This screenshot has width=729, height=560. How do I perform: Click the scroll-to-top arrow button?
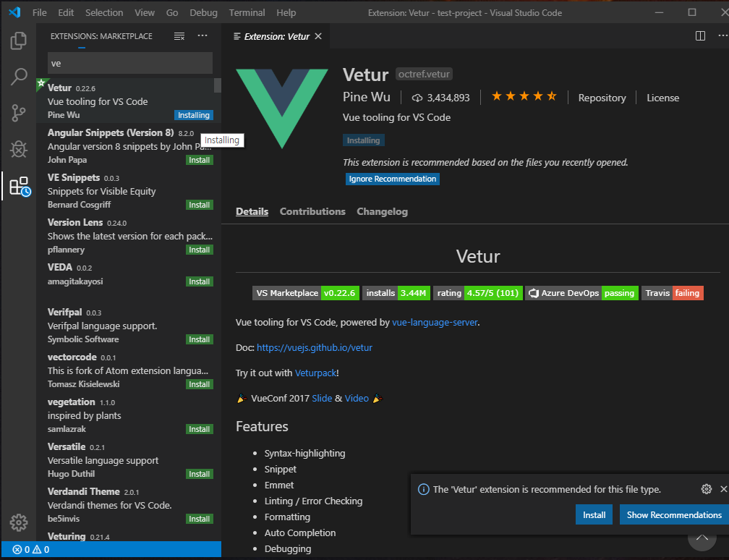click(x=702, y=538)
